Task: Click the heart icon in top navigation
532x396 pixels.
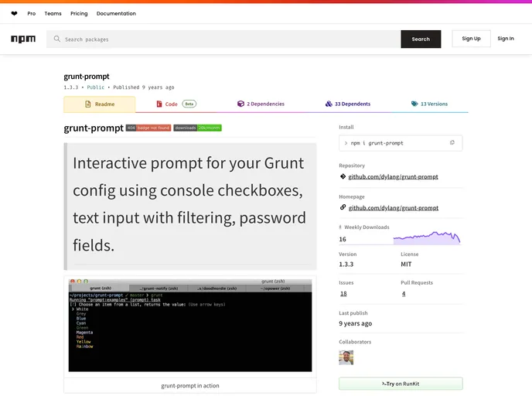Action: (x=14, y=14)
